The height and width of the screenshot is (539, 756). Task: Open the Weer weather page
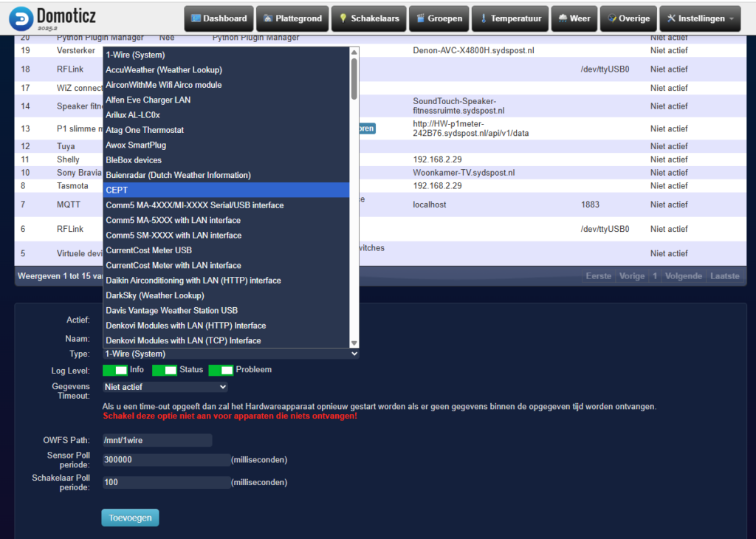coord(574,18)
